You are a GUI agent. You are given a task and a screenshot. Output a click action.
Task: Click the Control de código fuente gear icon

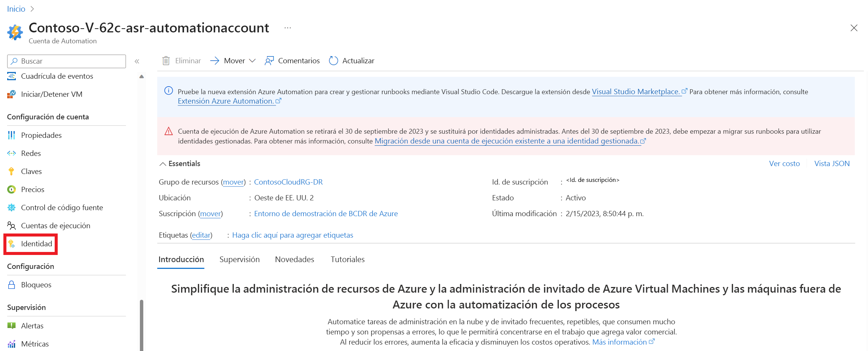click(12, 208)
